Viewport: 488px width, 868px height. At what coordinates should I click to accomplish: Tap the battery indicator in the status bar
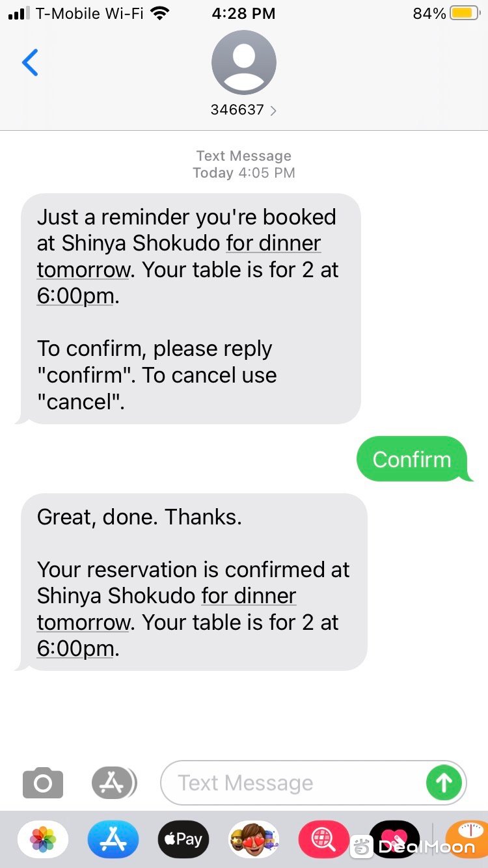(465, 13)
